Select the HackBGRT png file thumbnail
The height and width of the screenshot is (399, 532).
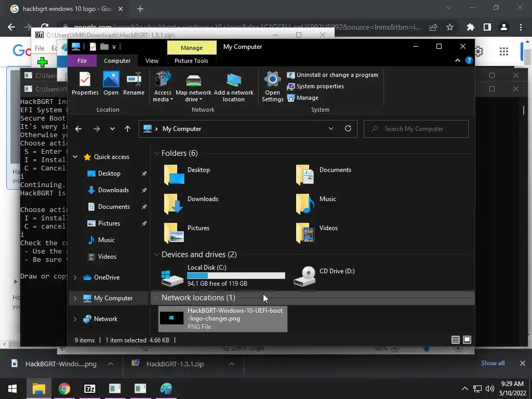[171, 318]
